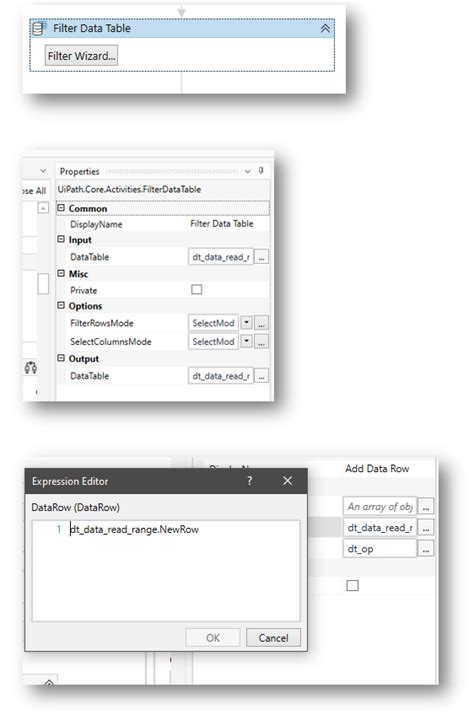Pin the Properties panel
The height and width of the screenshot is (715, 474).
point(261,171)
